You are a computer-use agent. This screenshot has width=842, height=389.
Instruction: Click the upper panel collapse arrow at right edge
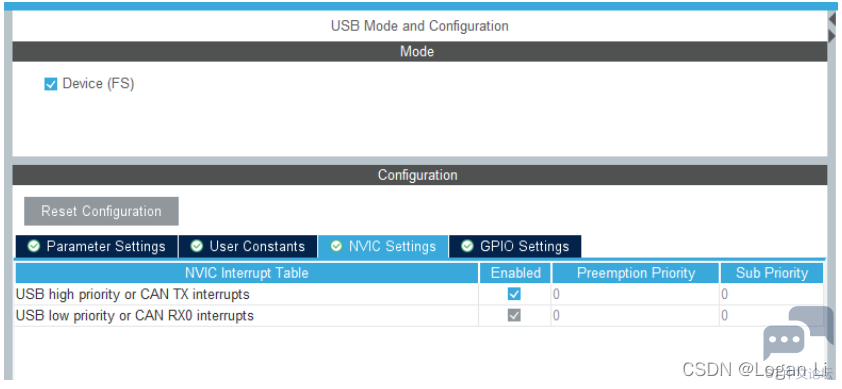pos(832,20)
